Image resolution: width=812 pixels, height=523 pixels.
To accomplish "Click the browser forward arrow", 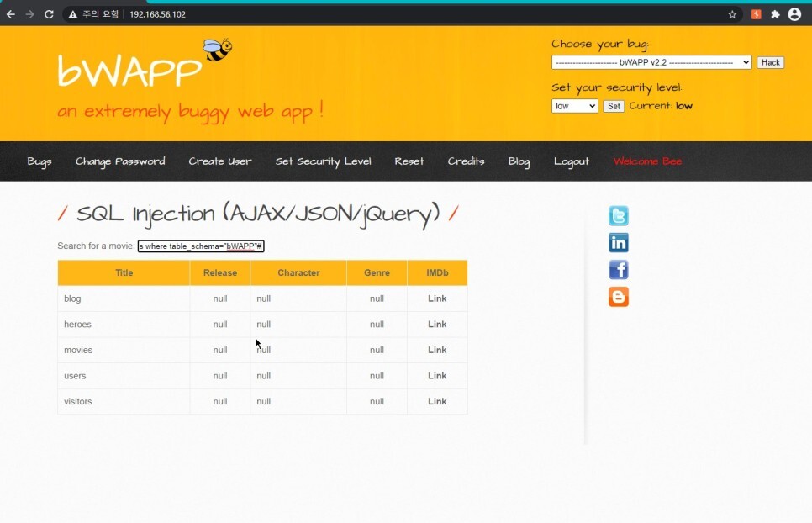I will pyautogui.click(x=30, y=14).
